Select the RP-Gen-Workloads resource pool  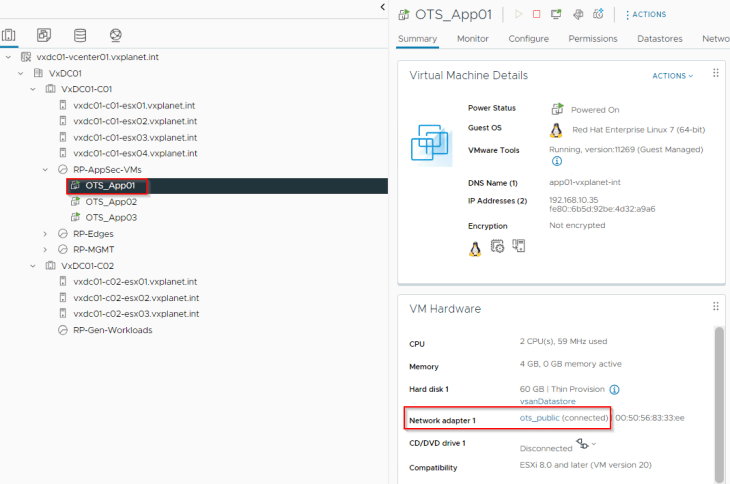(x=113, y=330)
